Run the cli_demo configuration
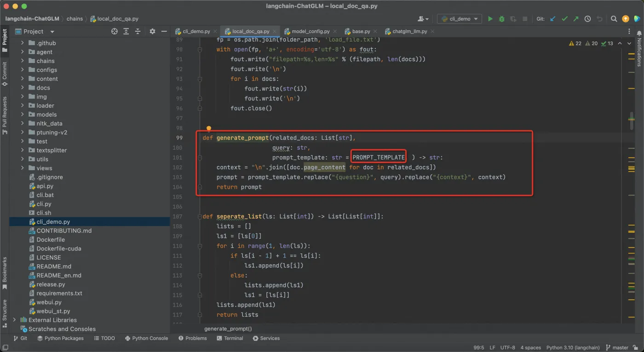 490,19
